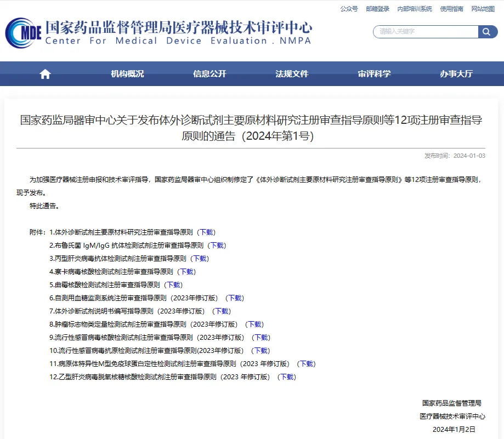
Task: Click the publish date 2024-01-03
Action: (x=469, y=156)
